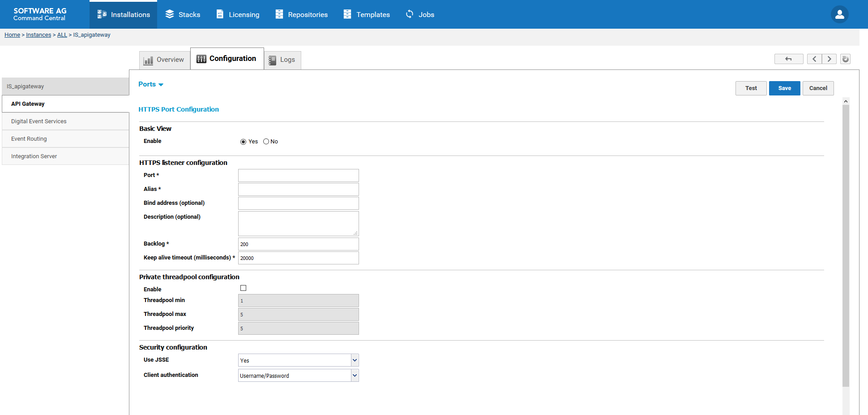Click the Alias input field

[299, 189]
